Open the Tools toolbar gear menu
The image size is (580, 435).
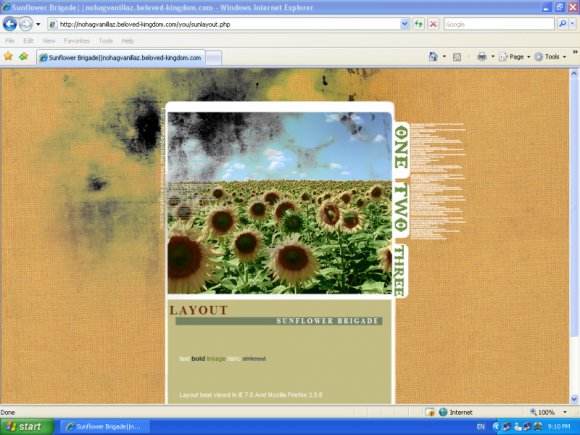coord(550,57)
